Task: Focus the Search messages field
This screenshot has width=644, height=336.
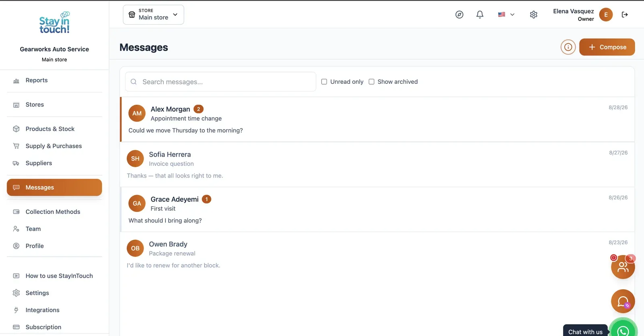Action: [x=221, y=82]
